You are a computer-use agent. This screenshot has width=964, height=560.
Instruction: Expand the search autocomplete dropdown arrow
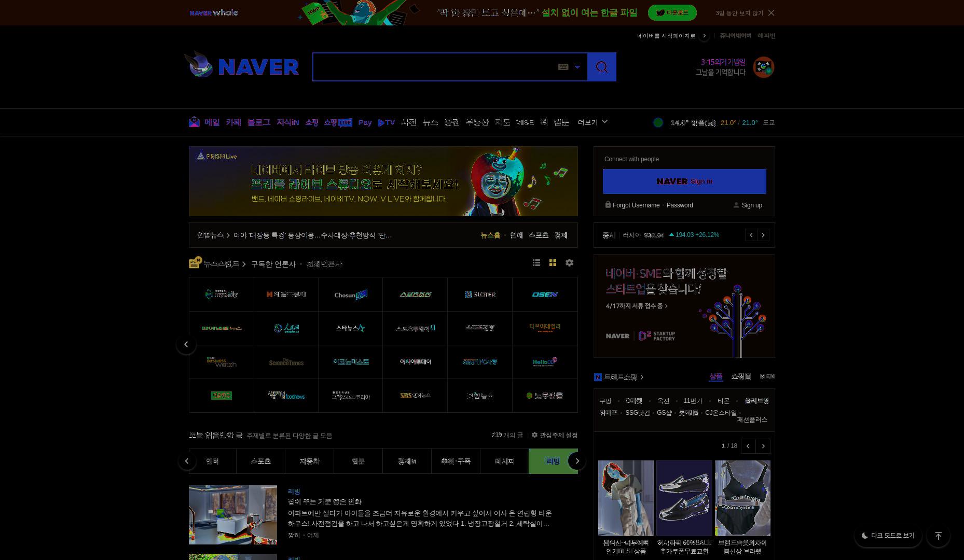(x=577, y=67)
